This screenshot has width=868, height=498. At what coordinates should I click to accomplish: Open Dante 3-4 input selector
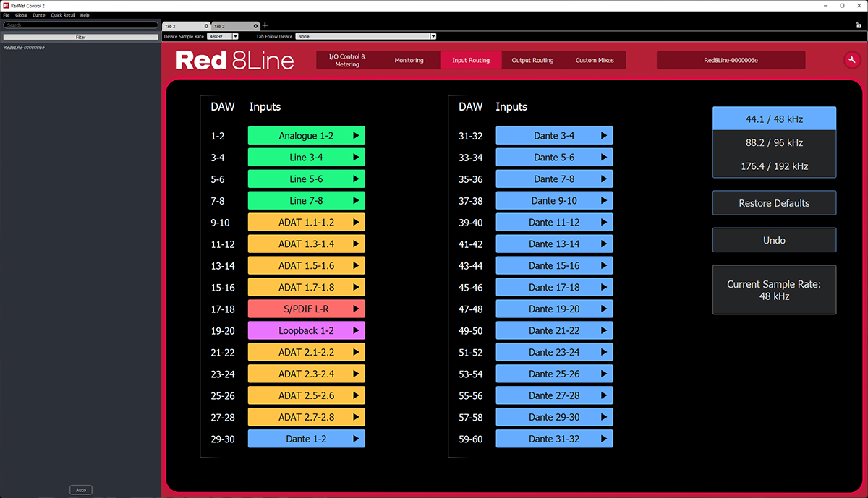click(554, 136)
